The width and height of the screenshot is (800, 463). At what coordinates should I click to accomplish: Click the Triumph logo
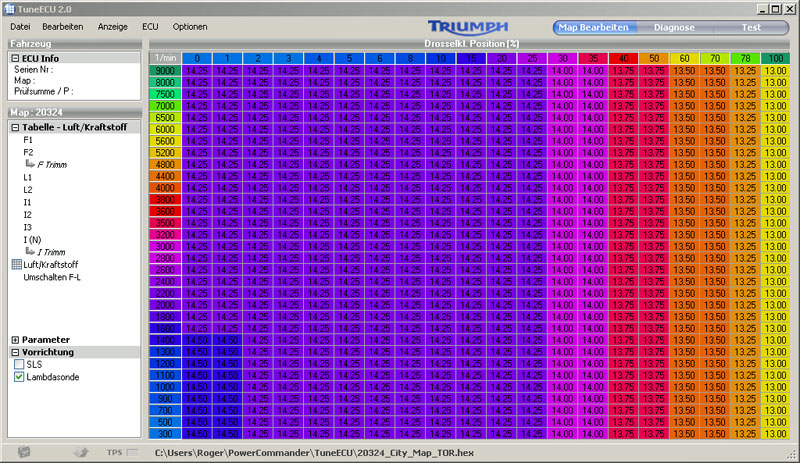(x=468, y=28)
